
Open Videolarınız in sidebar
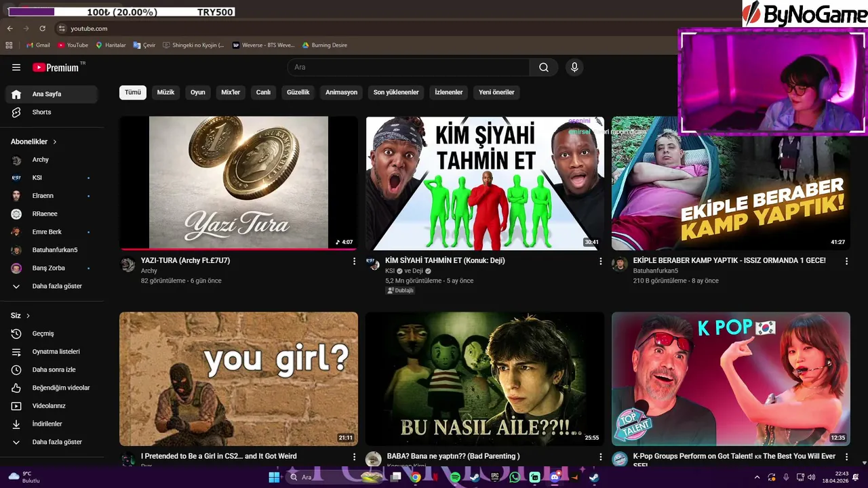tap(52, 406)
